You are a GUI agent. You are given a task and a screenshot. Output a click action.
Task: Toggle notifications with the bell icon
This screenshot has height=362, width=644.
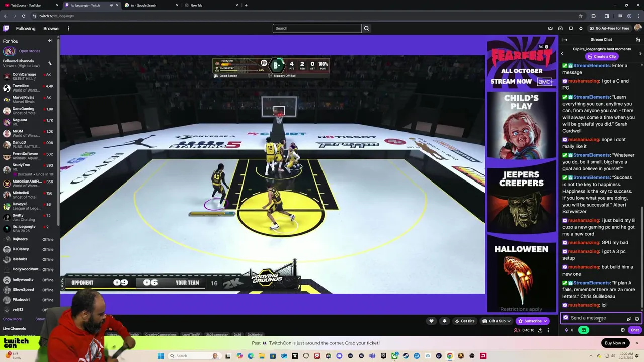coord(444,321)
